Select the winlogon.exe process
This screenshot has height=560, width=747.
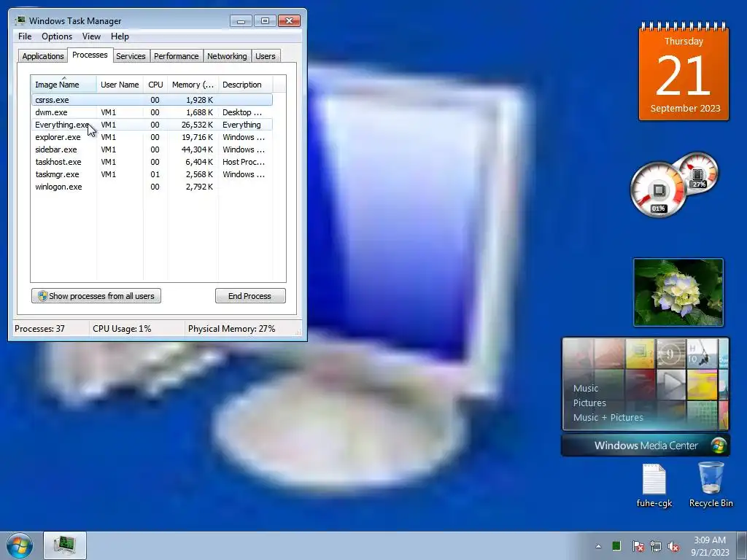tap(152, 187)
